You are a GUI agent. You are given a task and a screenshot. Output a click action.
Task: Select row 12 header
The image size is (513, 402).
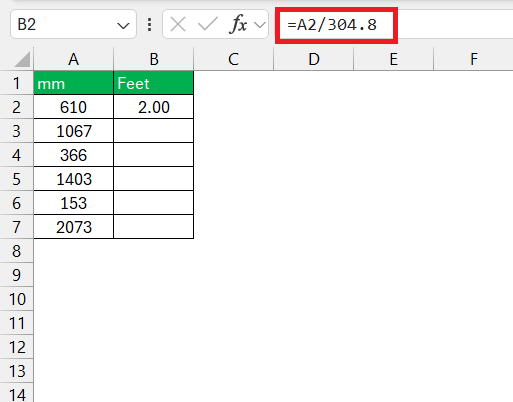coord(17,347)
